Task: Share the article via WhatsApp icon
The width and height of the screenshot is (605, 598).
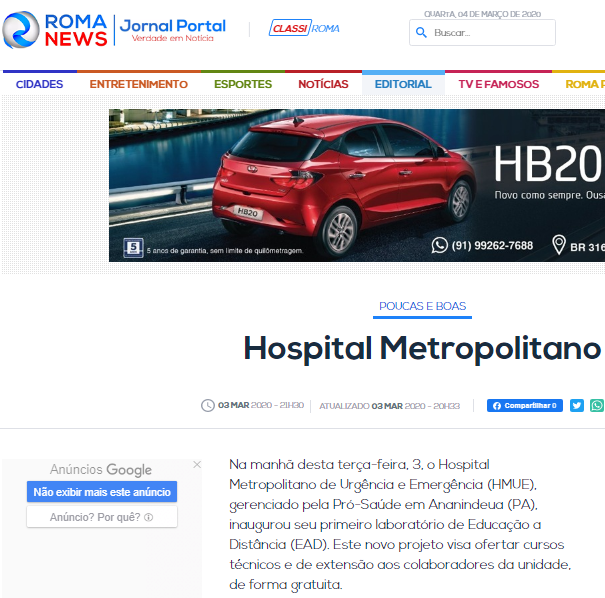Action: point(597,405)
